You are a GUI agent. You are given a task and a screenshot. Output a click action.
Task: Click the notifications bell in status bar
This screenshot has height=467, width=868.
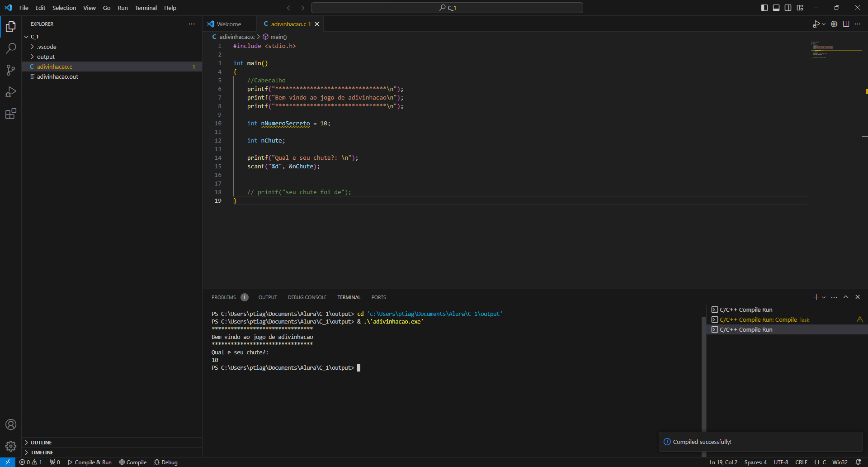click(x=858, y=462)
